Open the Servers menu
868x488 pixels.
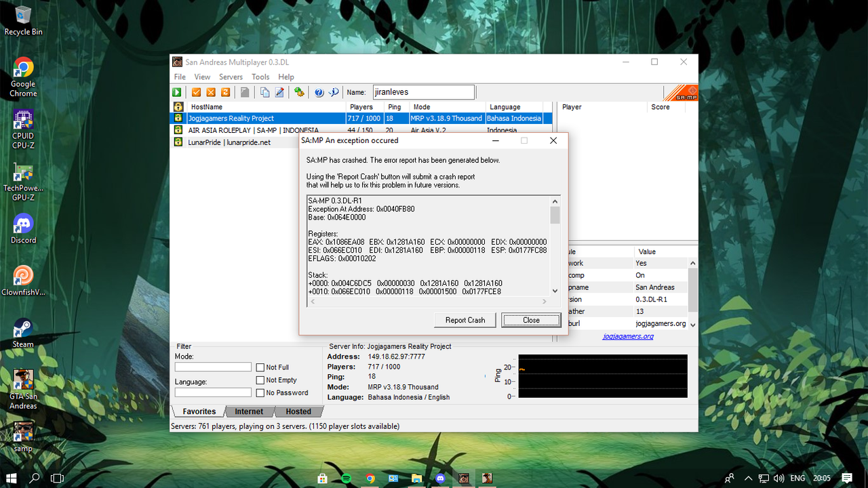coord(231,77)
